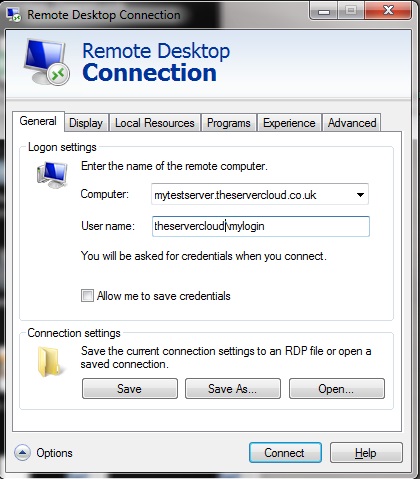420x479 pixels.
Task: Go to the Experience tab
Action: [x=289, y=123]
